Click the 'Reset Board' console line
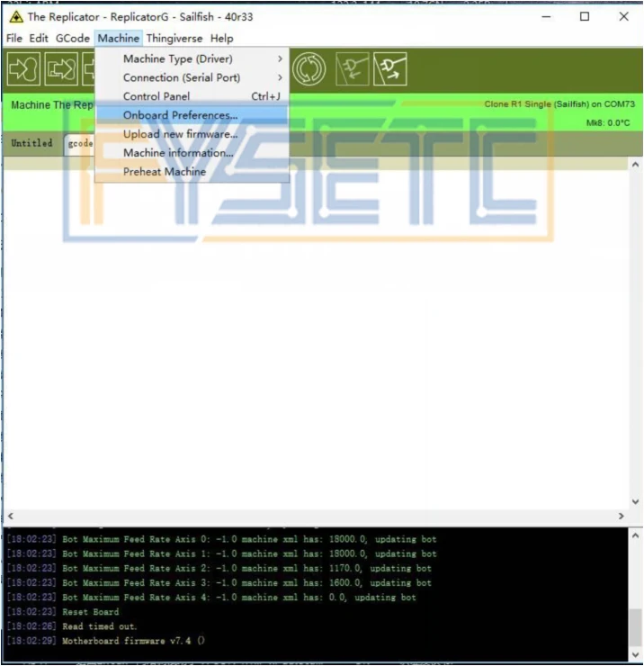 (91, 612)
